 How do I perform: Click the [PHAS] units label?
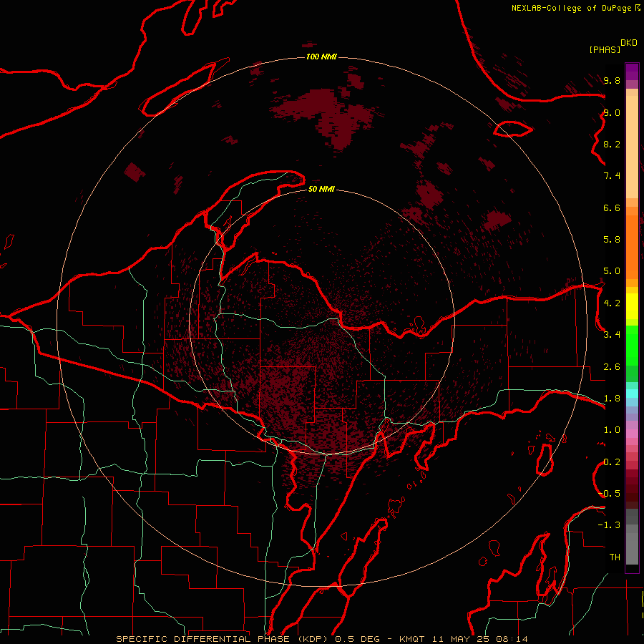click(x=605, y=49)
